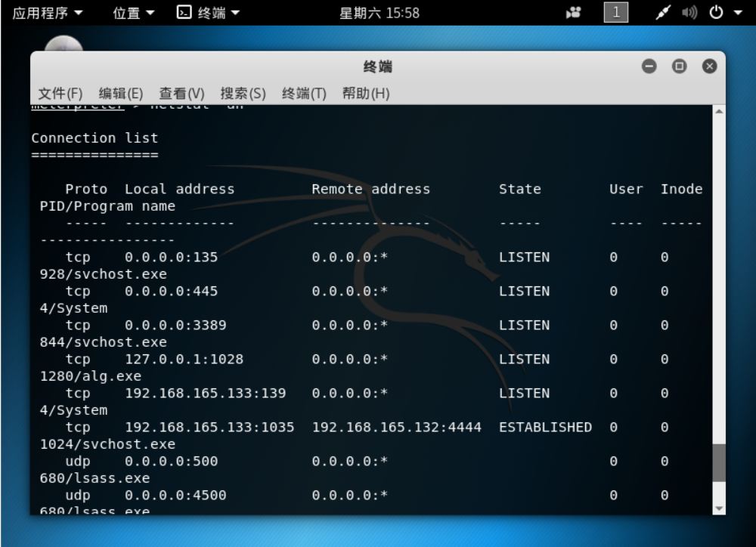This screenshot has height=547, width=756.
Task: Click local address 192.168.165.133:1035
Action: click(x=209, y=428)
